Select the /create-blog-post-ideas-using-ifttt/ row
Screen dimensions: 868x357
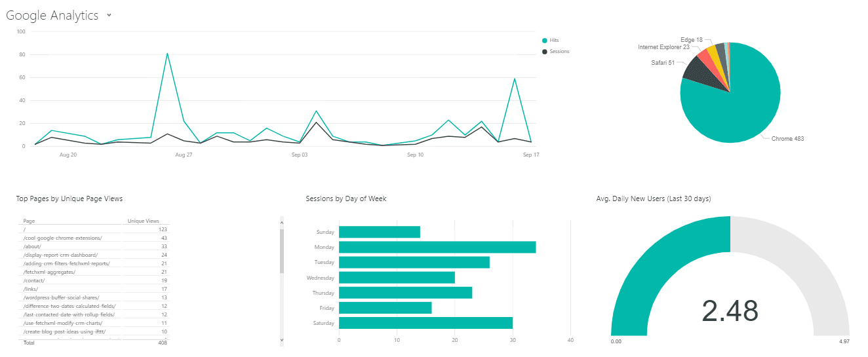[95, 331]
